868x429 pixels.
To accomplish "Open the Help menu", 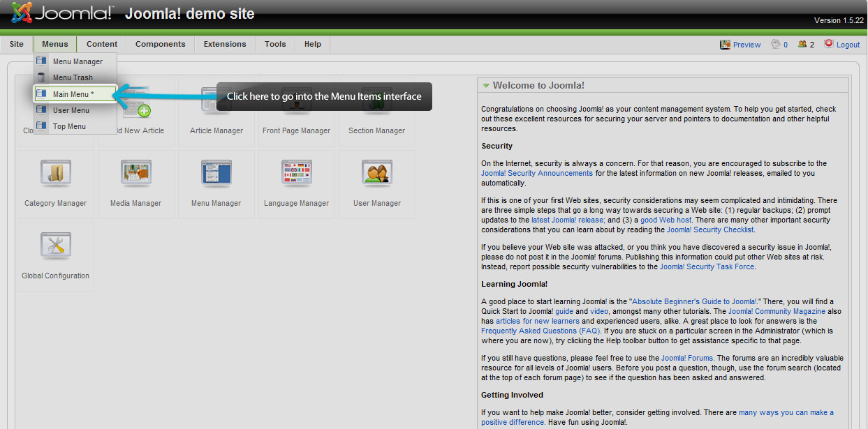I will pyautogui.click(x=313, y=45).
